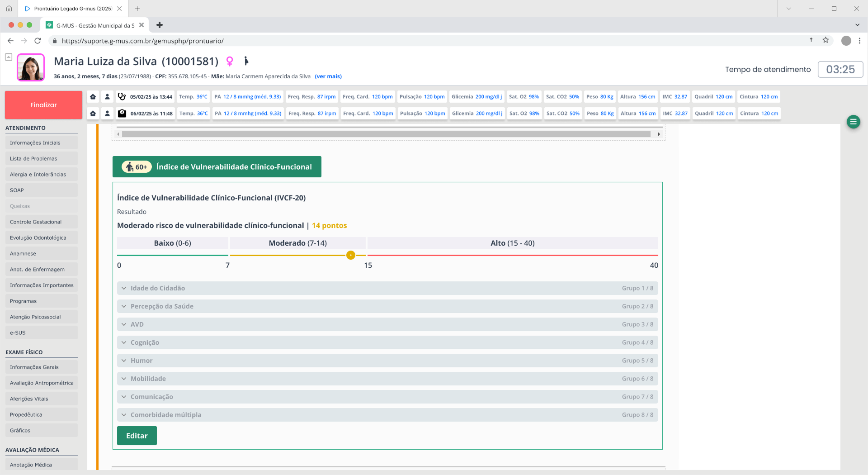Click the clipboard icon beside 06/02/25 às 11:48
This screenshot has width=868, height=475.
(x=122, y=113)
